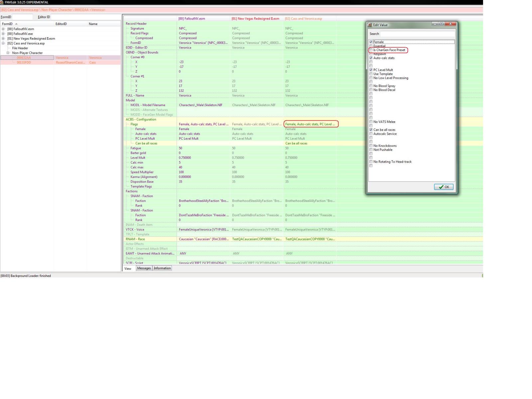Maximize the Edit Value dialog
This screenshot has width=532, height=399.
441,24
